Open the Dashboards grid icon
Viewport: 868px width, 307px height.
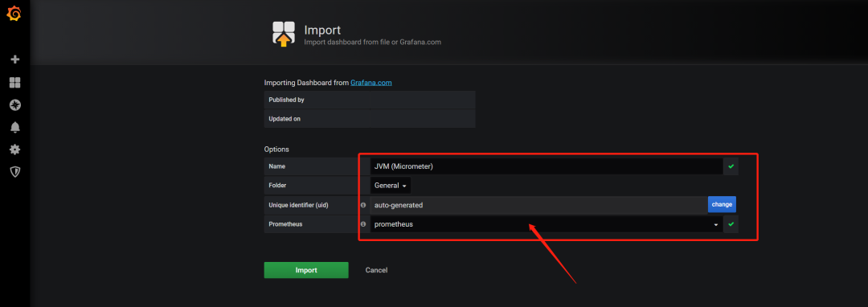pos(15,83)
